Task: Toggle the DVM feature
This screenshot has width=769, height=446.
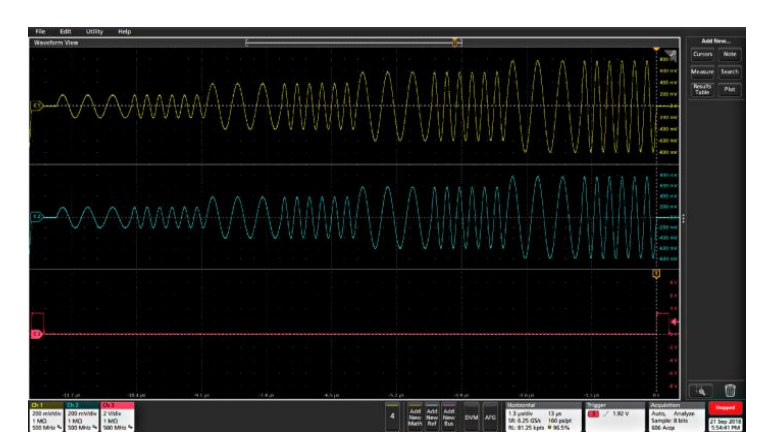Action: coord(472,415)
